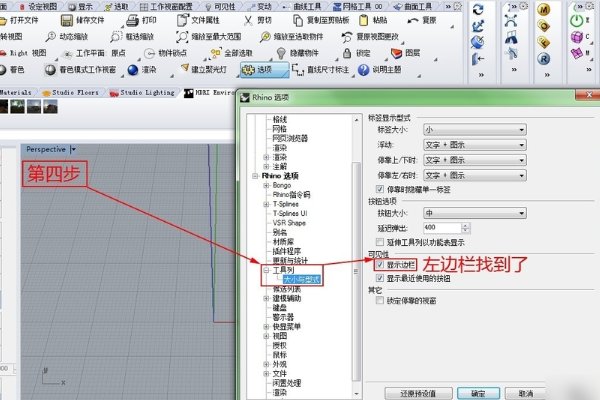This screenshot has height=400, width=600.
Task: Open the 标签大小 dropdown
Action: 475,130
